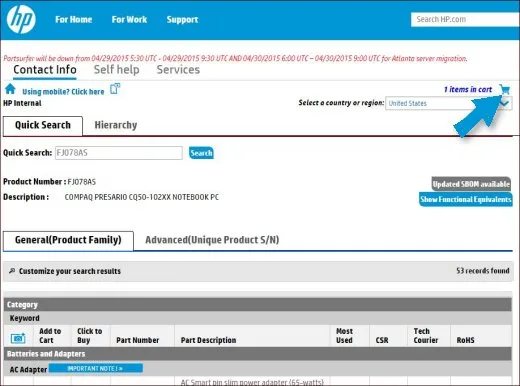The width and height of the screenshot is (520, 386).
Task: Open the shopping cart icon
Action: [505, 89]
